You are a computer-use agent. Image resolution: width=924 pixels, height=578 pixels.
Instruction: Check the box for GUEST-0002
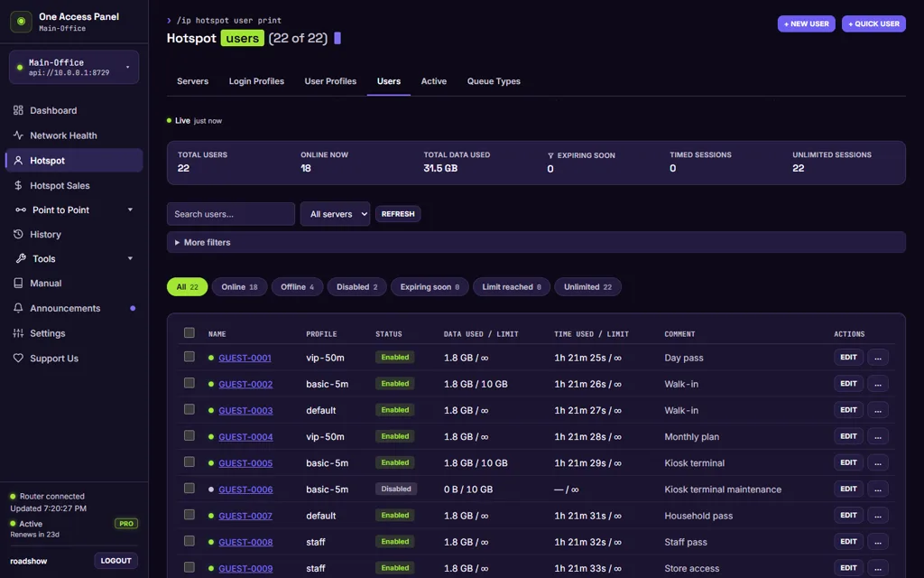click(x=189, y=383)
